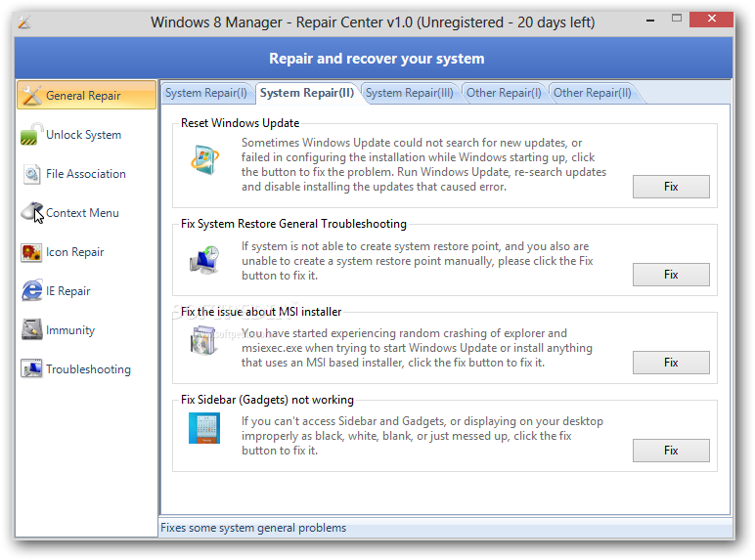Viewport: 755px width, 560px height.
Task: Click the Icon Repair picture icon
Action: click(x=31, y=252)
